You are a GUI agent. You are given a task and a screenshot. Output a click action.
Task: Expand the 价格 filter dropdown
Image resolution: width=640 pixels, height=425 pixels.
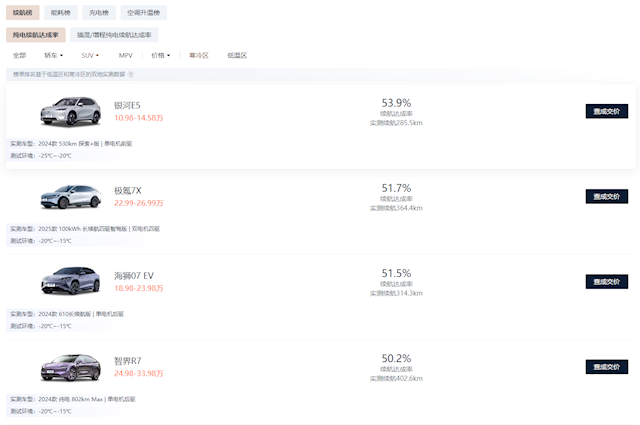[160, 56]
